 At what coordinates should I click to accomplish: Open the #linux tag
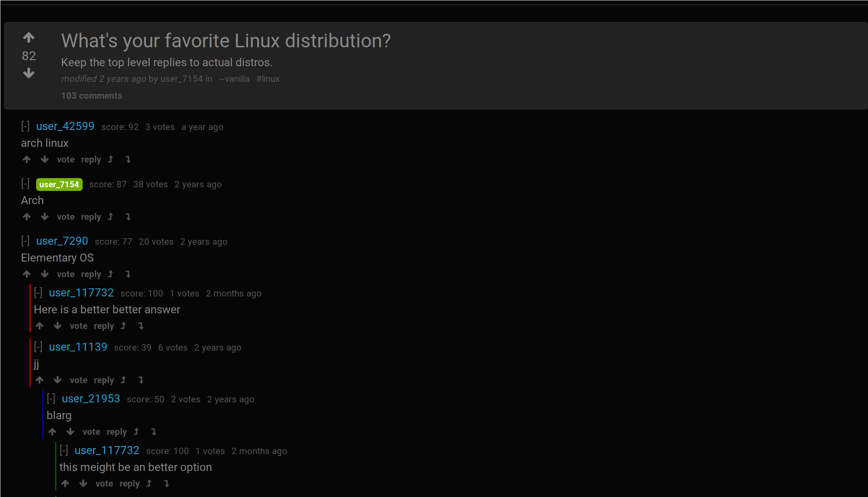point(268,79)
